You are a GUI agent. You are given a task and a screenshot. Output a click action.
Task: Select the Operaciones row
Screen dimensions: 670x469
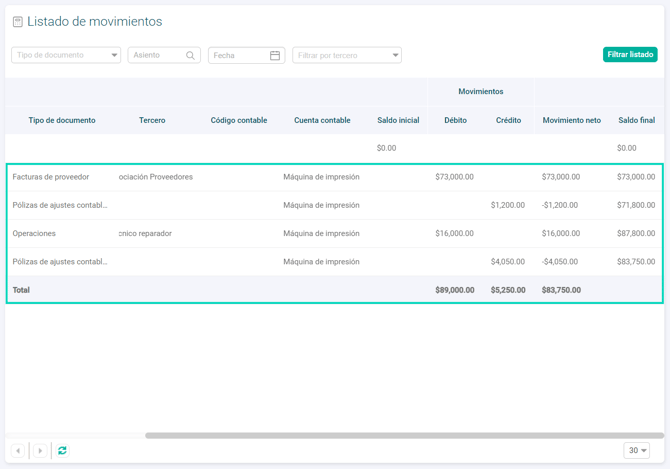34,234
